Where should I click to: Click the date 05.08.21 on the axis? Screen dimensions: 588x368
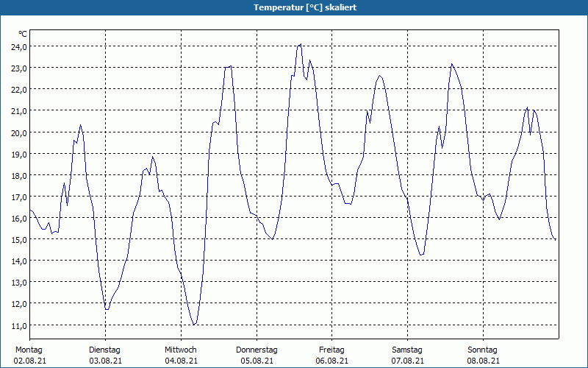[257, 361]
